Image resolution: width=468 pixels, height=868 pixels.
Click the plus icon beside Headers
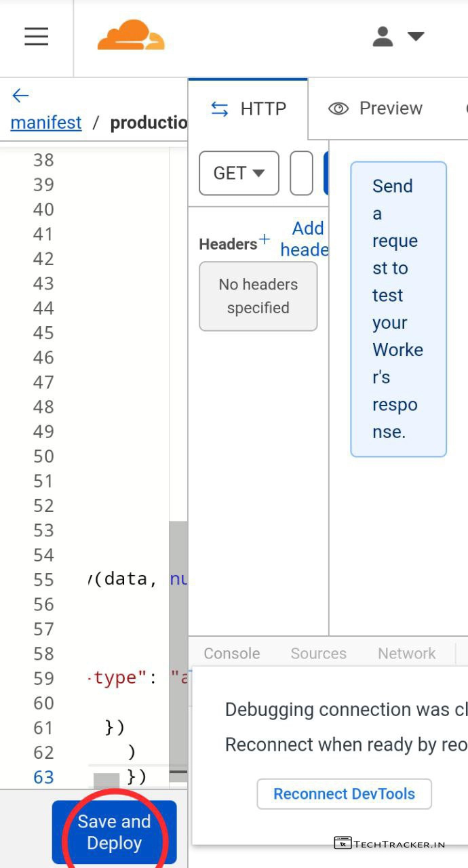pyautogui.click(x=264, y=239)
